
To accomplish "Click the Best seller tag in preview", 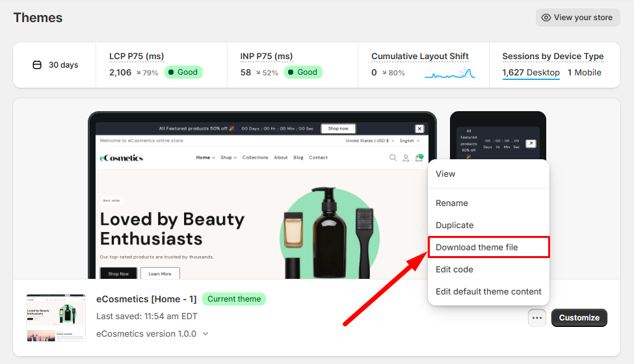I will click(112, 200).
